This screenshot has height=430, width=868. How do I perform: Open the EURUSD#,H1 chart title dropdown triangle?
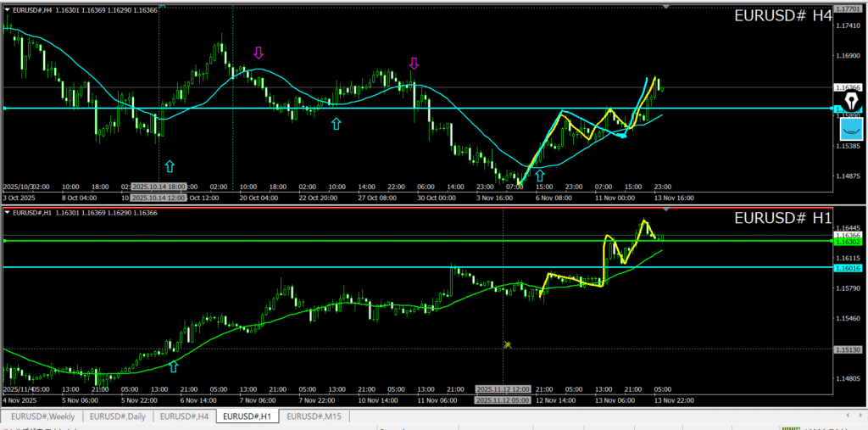coord(8,212)
